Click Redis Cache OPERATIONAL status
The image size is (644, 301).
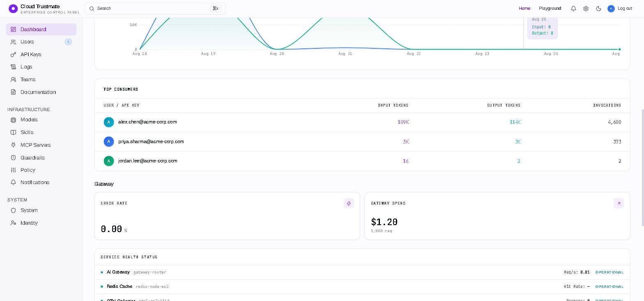click(609, 287)
